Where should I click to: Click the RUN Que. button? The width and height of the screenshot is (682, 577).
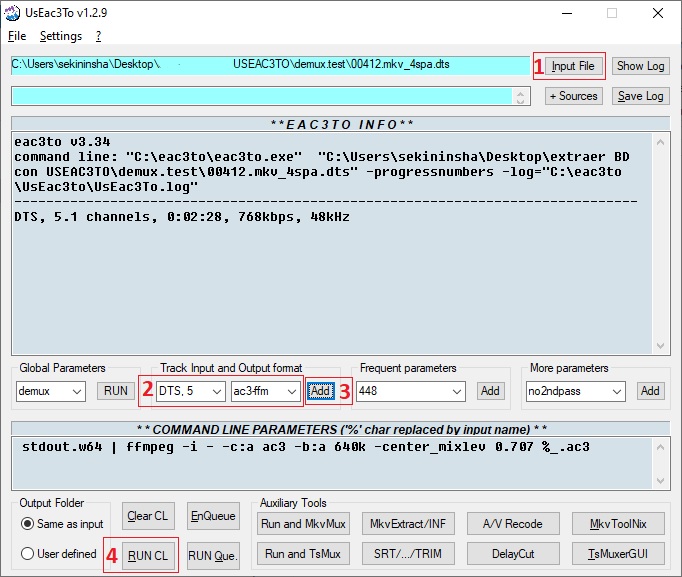(x=213, y=555)
